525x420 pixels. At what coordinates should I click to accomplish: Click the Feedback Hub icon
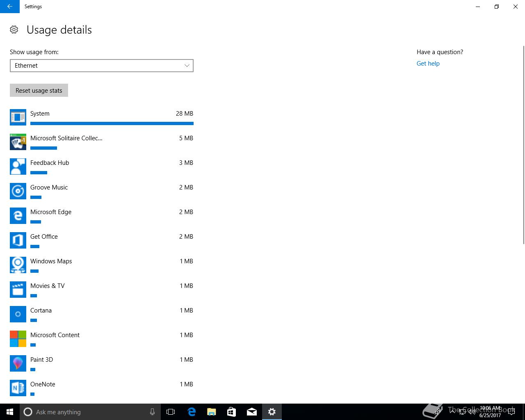click(x=18, y=167)
